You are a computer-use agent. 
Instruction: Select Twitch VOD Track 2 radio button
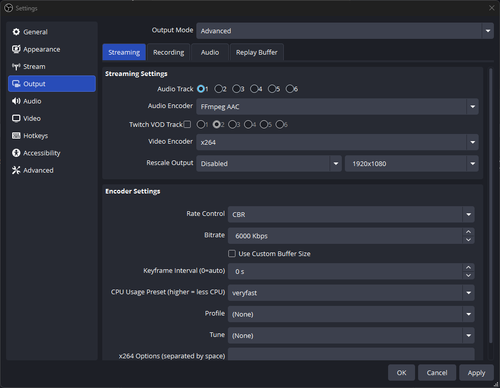pos(217,125)
